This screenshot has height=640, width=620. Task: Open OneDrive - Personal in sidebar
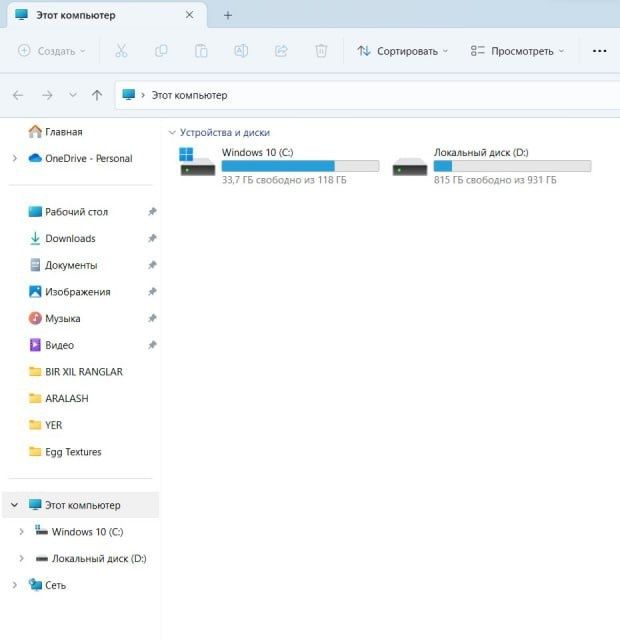coord(80,158)
